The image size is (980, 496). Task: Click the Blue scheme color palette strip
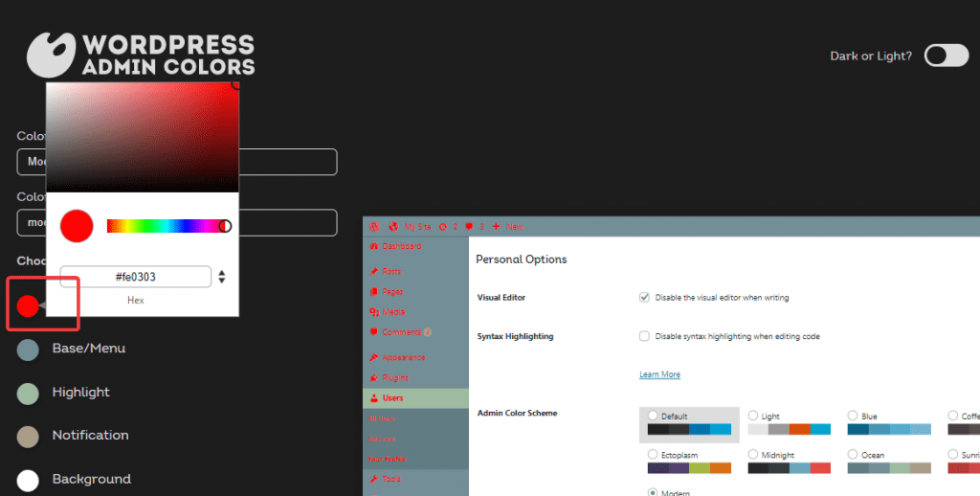pos(889,429)
